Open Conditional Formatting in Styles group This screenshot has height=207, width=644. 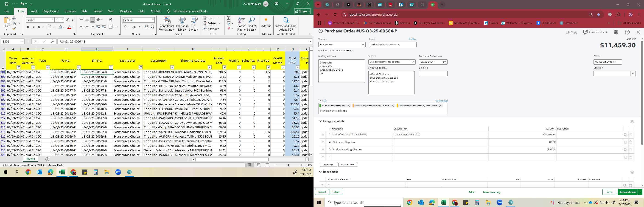(167, 24)
